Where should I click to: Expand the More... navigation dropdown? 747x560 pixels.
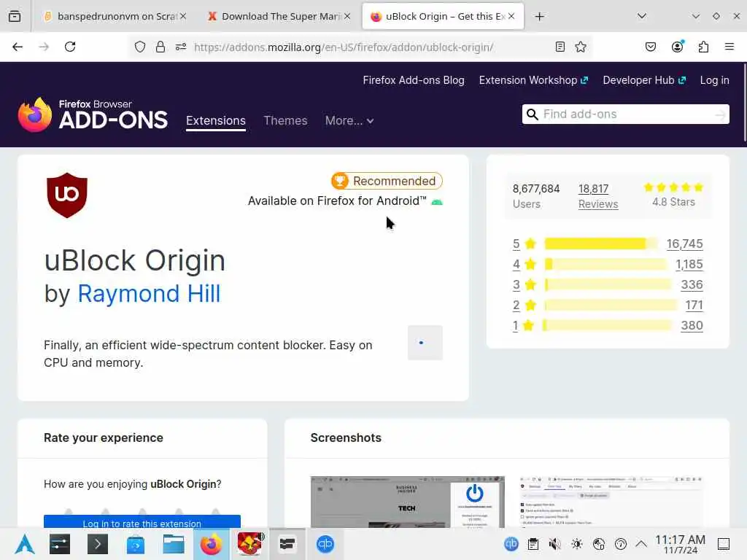point(349,121)
